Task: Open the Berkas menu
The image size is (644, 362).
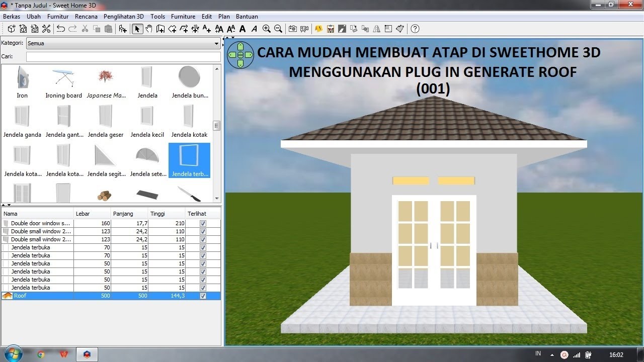Action: pyautogui.click(x=12, y=16)
